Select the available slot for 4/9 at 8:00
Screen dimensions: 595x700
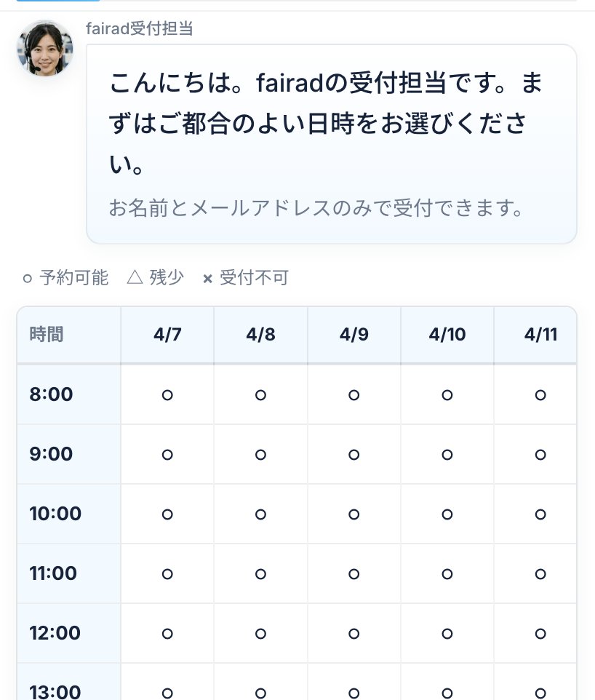(354, 394)
